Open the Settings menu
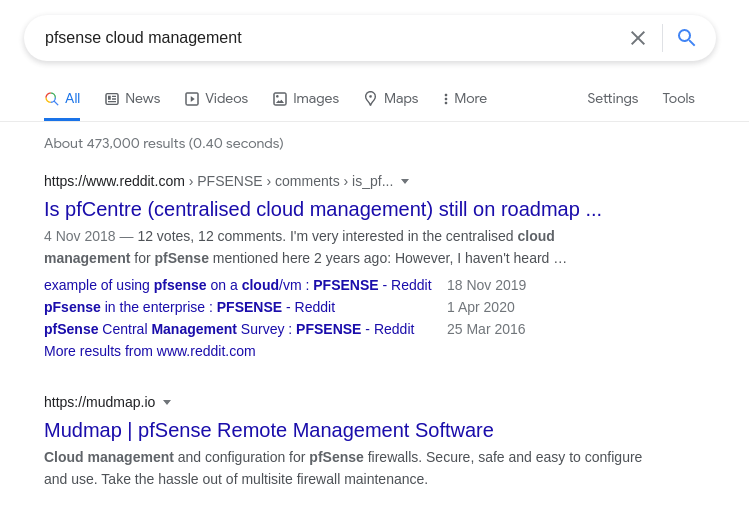749x507 pixels. click(612, 98)
